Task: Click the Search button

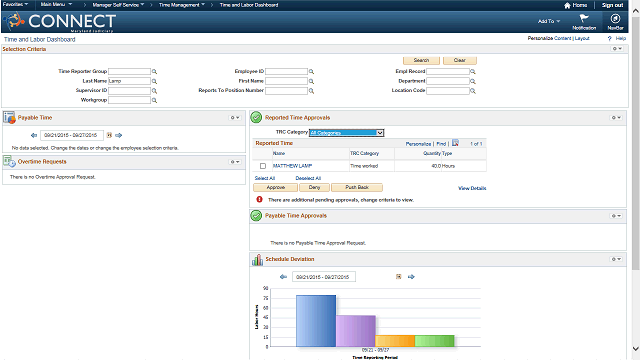Action: 421,60
